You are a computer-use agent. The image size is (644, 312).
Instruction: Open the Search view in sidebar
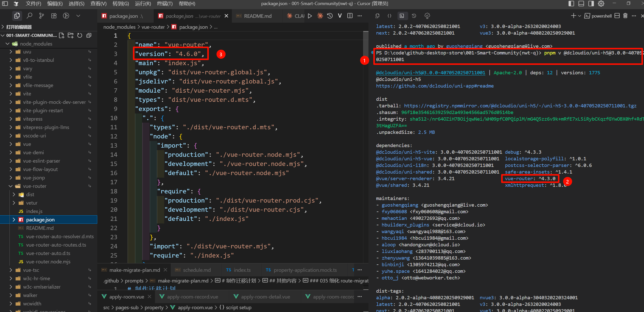point(30,16)
